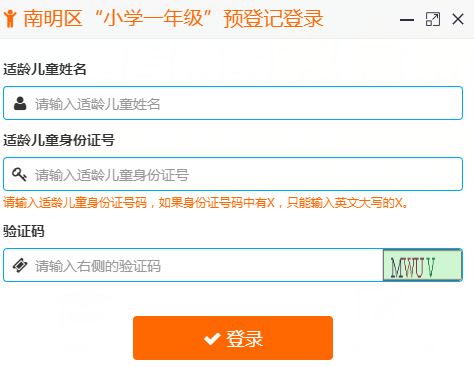The width and height of the screenshot is (474, 367).
Task: Click the checkmark icon on login button
Action: pyautogui.click(x=212, y=339)
